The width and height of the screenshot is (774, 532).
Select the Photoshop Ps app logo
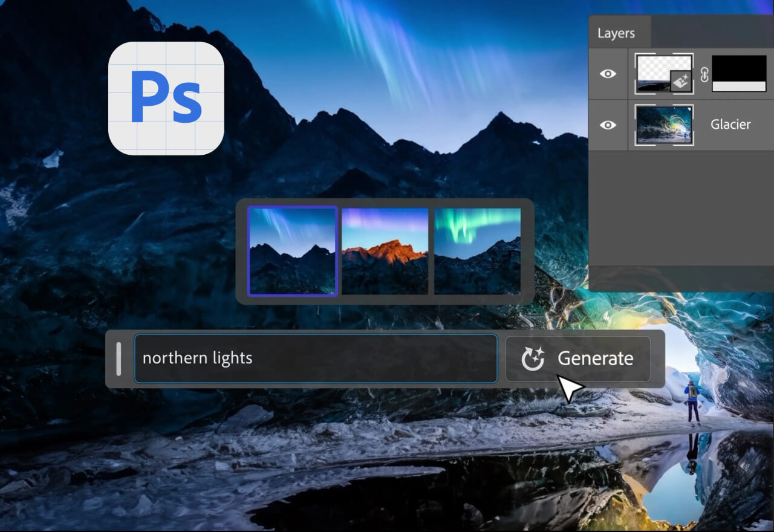click(x=166, y=99)
